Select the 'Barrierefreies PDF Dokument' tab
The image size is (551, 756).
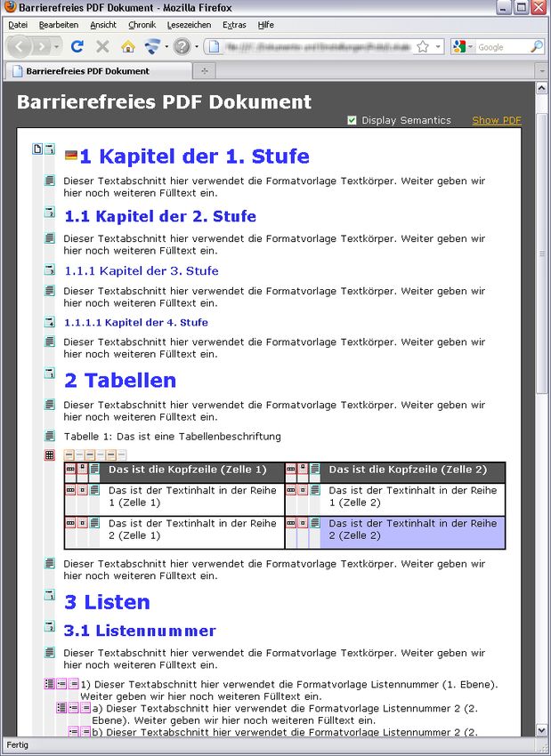(98, 71)
